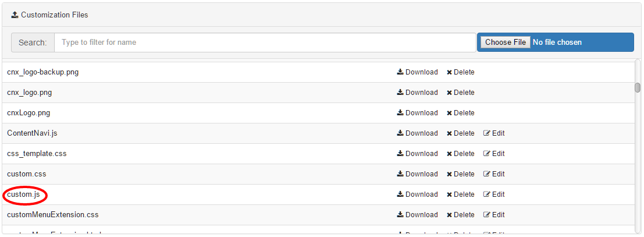Delete the cnxLogo.png file
This screenshot has height=237, width=644.
(x=460, y=113)
